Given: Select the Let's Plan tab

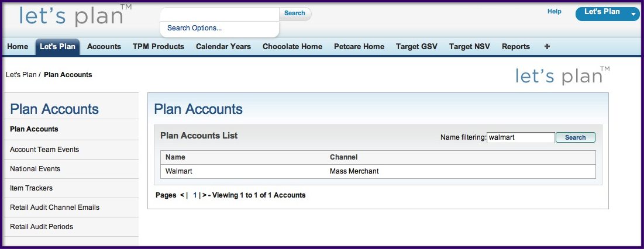Looking at the screenshot, I should (x=57, y=47).
